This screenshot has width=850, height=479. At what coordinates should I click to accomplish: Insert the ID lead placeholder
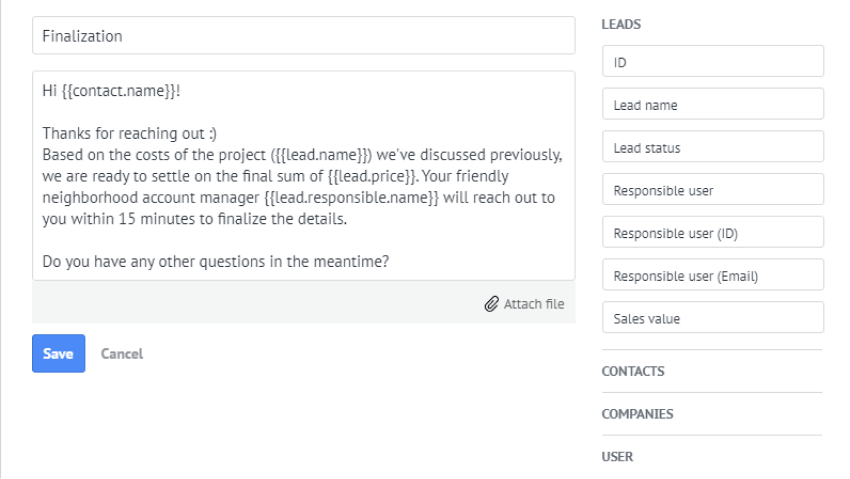coord(712,62)
